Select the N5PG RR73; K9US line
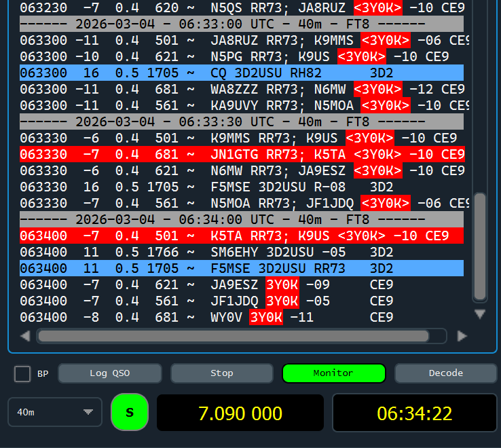Screen dimensions: 501x448 pyautogui.click(x=242, y=56)
